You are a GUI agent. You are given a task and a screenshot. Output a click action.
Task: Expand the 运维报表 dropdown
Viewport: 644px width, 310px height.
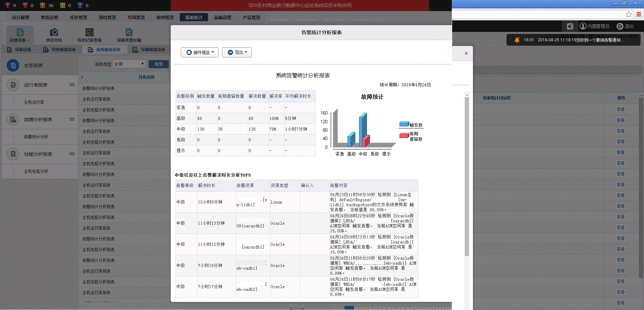[x=20, y=35]
